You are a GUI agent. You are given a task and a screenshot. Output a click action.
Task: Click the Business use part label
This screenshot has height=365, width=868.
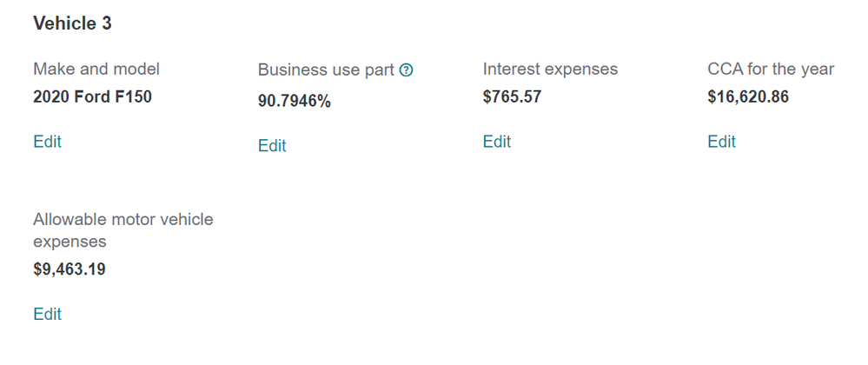[326, 70]
